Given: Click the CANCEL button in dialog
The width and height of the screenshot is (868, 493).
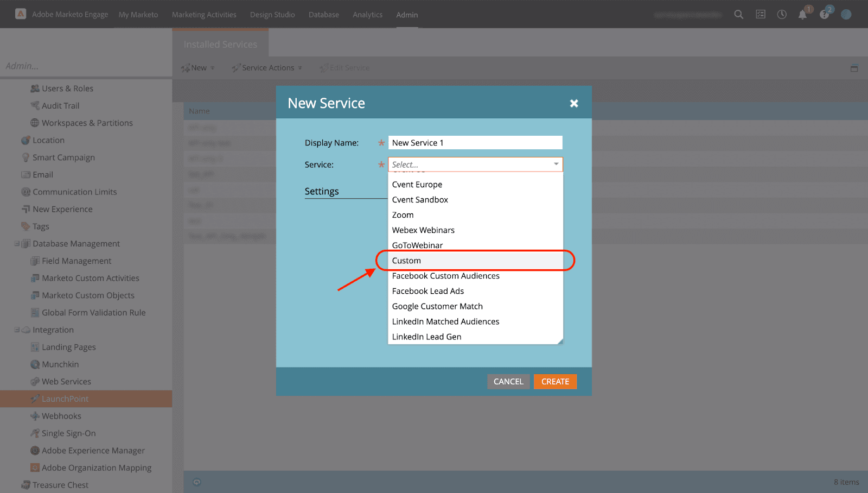Looking at the screenshot, I should [508, 382].
